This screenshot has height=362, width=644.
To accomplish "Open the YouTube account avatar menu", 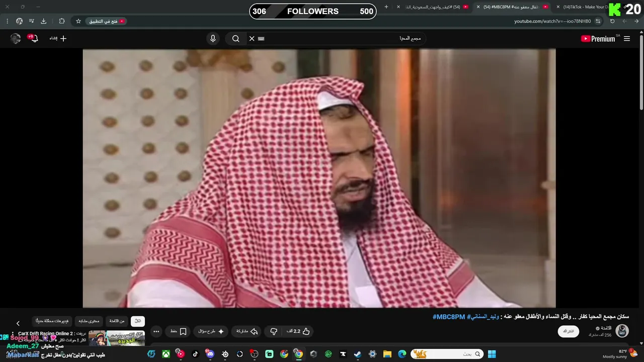I will pos(16,39).
